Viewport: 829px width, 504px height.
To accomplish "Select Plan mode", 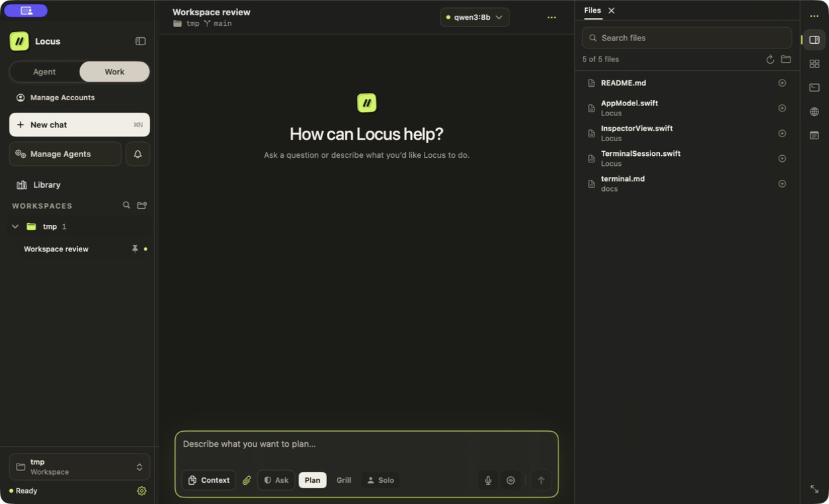I will (312, 480).
